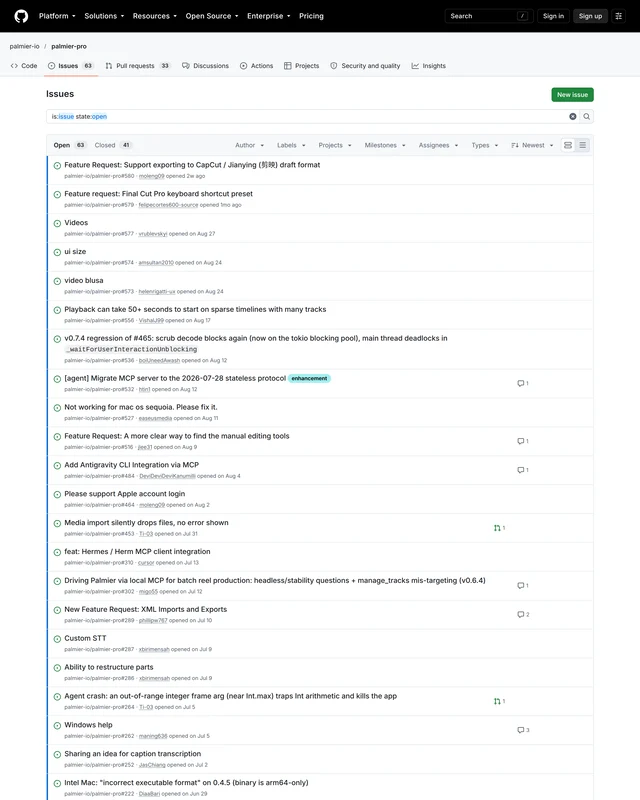
Task: View linked pull request on Media import issue
Action: [499, 528]
